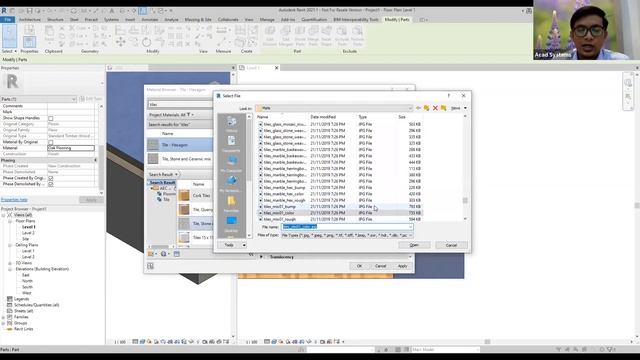Open My Computer place in Select File sidebar
The height and width of the screenshot is (360, 640).
tap(231, 163)
